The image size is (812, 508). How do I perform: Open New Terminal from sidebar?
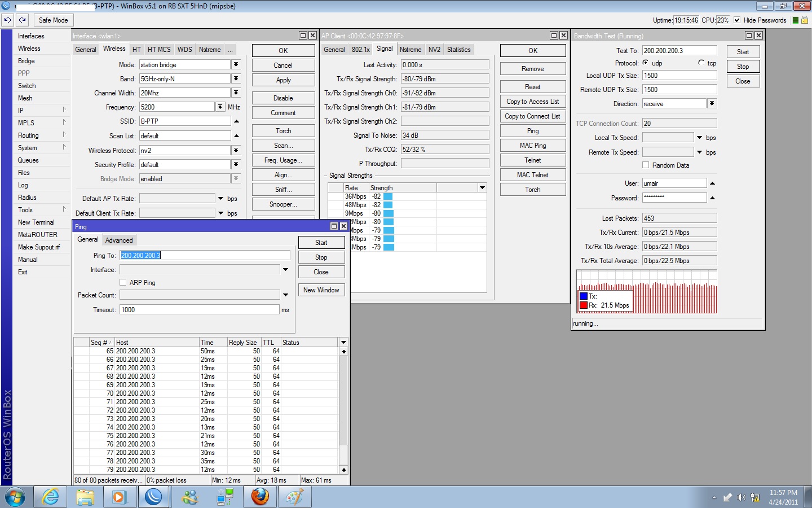tap(36, 222)
